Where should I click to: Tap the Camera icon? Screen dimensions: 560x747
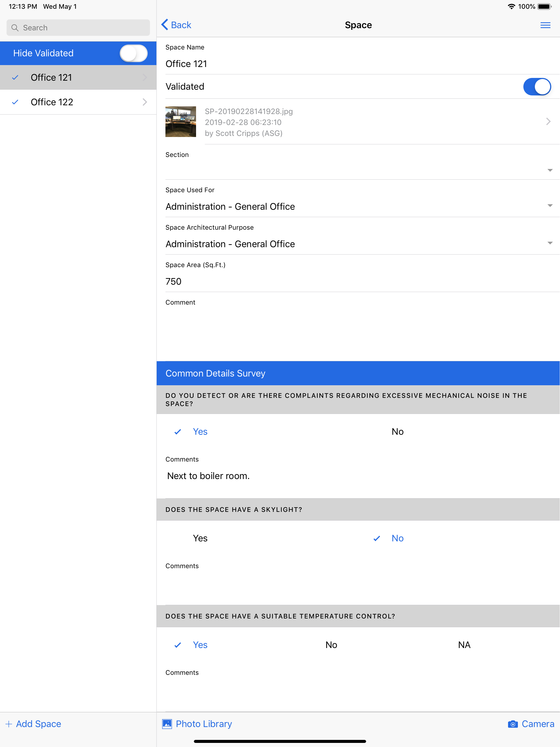(513, 724)
